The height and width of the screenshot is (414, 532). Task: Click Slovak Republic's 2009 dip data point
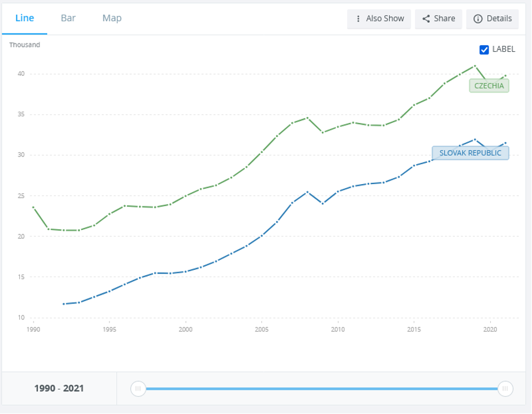click(322, 203)
